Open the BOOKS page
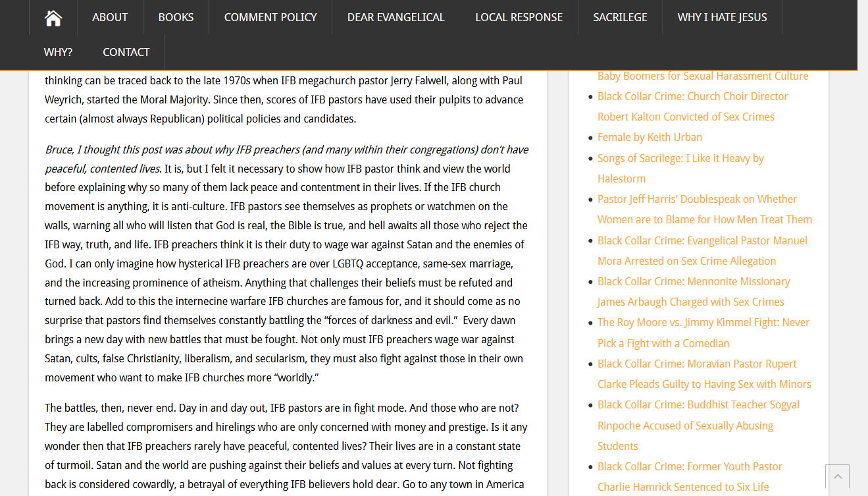Image resolution: width=868 pixels, height=496 pixels. point(176,18)
